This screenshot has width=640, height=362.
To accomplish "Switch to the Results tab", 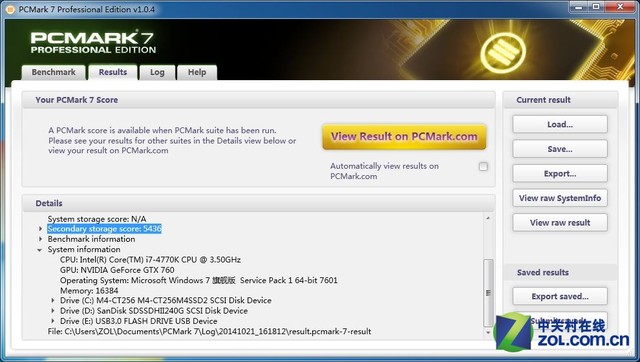I will pyautogui.click(x=113, y=72).
